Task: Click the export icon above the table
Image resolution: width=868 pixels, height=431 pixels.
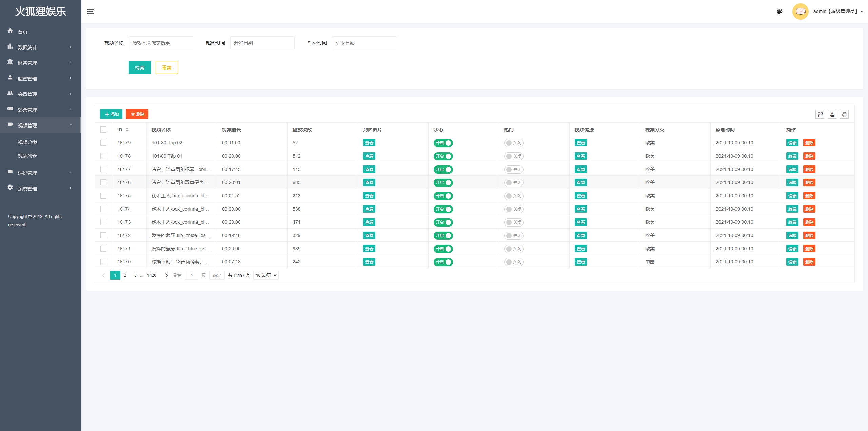Action: pos(832,115)
